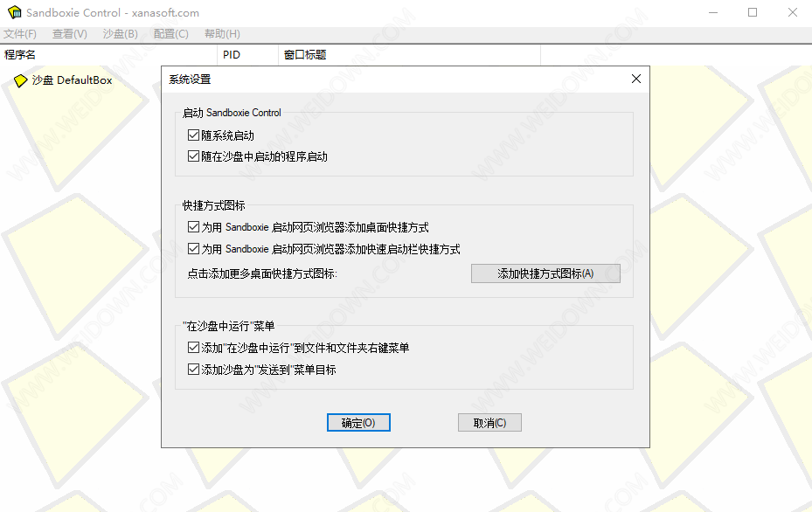Open the 查看(V) menu
Image resolution: width=812 pixels, height=512 pixels.
pos(70,34)
